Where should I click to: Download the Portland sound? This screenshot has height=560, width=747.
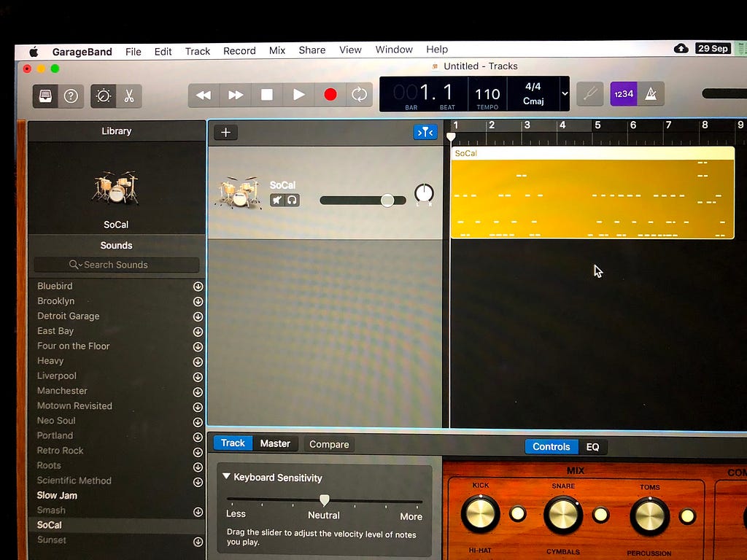(x=198, y=437)
